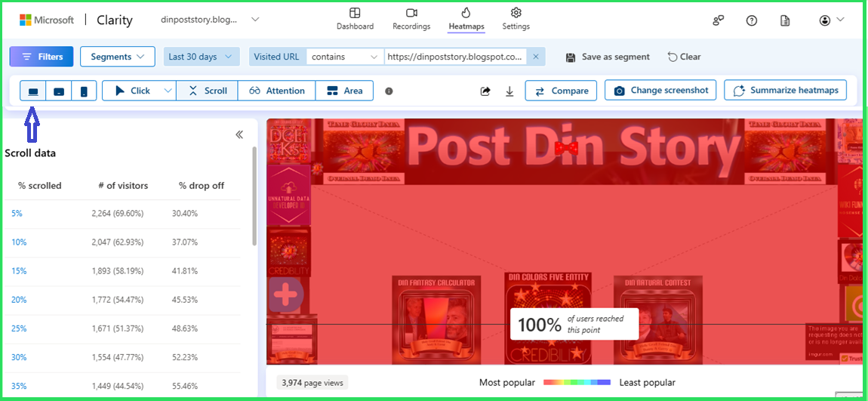Click the '% scrolled' column header

40,186
